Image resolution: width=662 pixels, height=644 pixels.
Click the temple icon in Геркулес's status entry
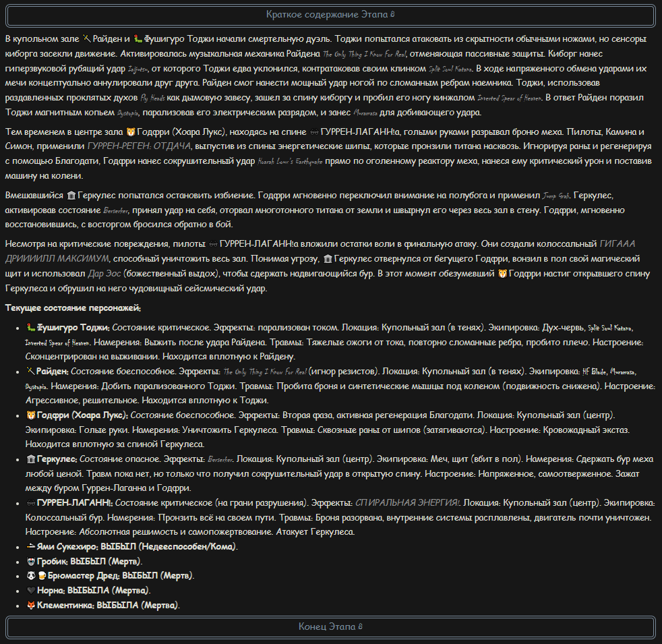point(31,459)
